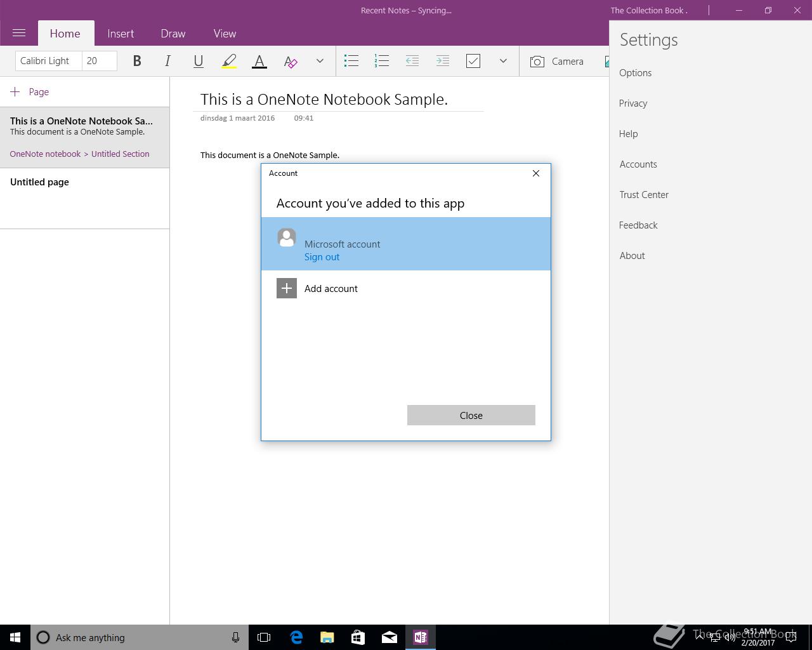The height and width of the screenshot is (650, 812).
Task: Add a to-do checkbox tag
Action: 473,61
